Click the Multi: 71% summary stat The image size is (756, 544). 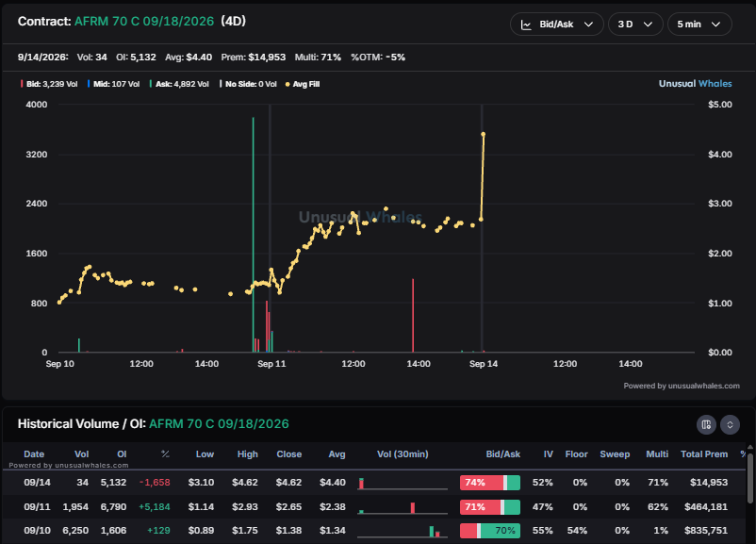(318, 58)
